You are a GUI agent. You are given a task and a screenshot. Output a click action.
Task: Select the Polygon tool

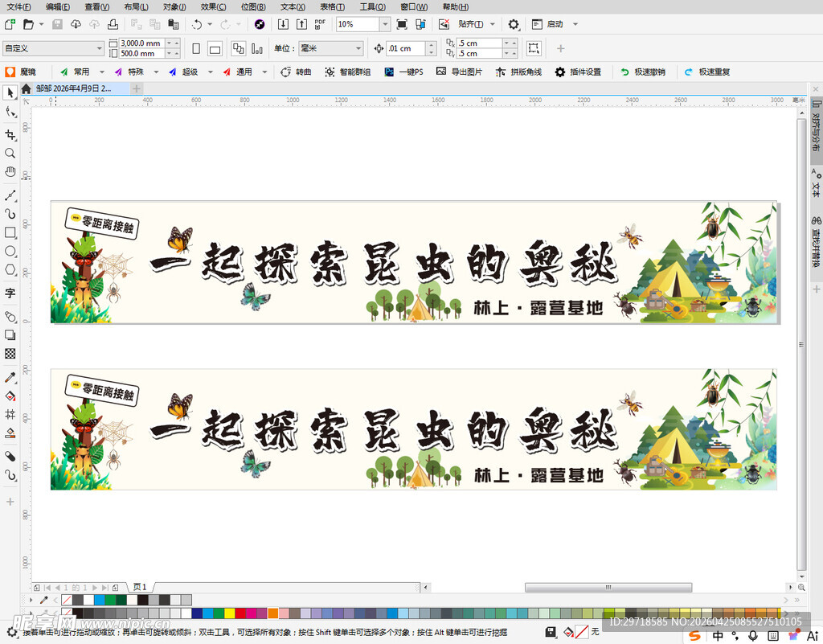tap(10, 270)
